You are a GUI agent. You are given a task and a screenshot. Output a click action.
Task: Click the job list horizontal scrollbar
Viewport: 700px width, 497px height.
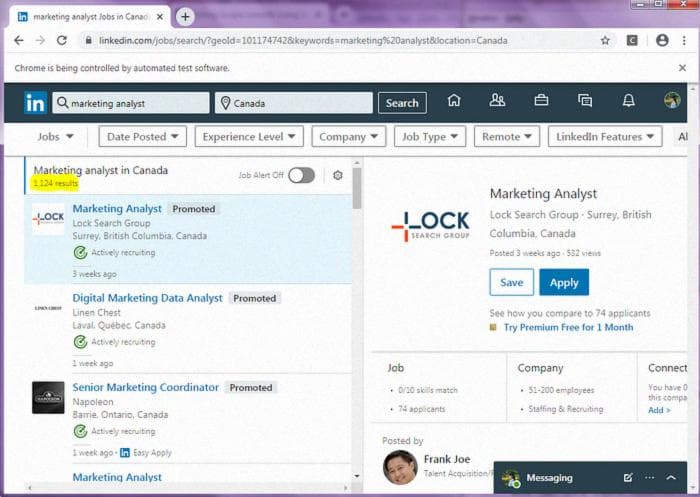188,488
